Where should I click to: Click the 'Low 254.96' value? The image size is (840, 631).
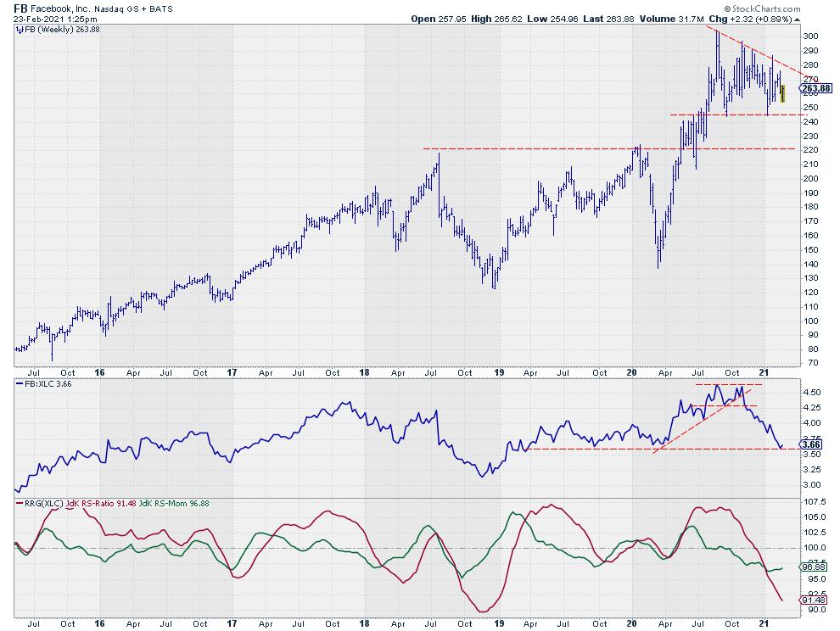(x=552, y=19)
